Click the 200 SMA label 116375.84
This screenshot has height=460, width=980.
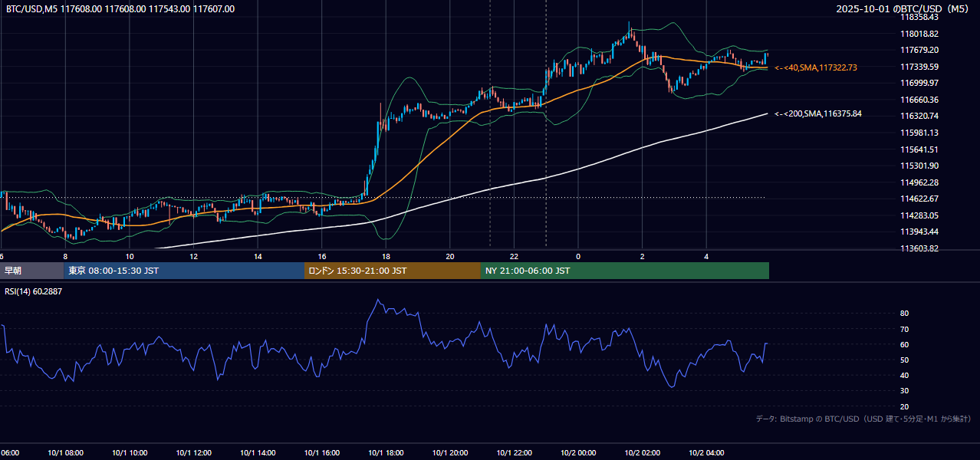coord(818,114)
